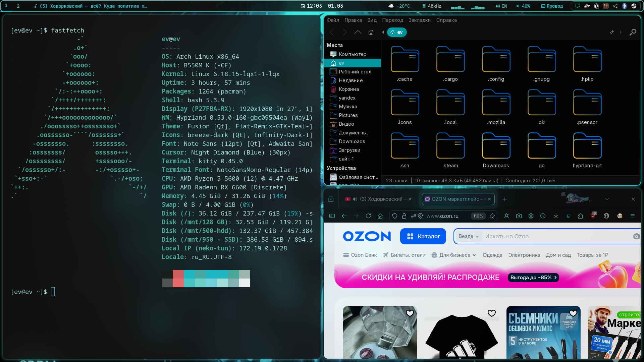Open the browser history clock icon
The width and height of the screenshot is (644, 362).
click(x=543, y=216)
